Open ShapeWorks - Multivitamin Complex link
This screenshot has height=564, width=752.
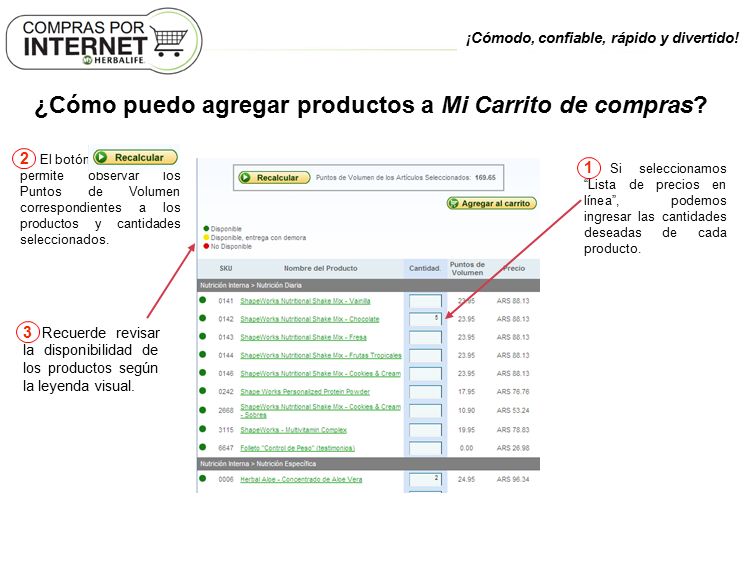tap(294, 430)
